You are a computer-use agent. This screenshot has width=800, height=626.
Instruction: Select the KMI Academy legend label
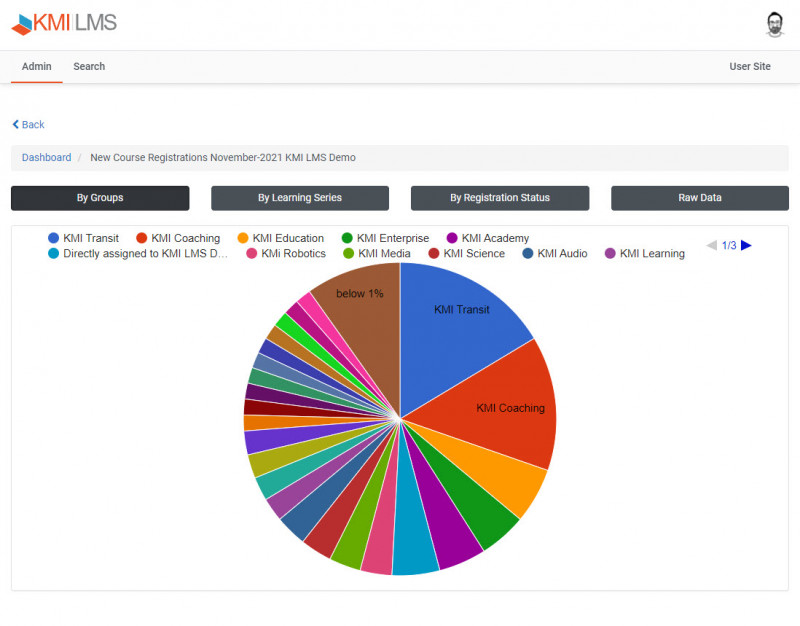(x=495, y=238)
